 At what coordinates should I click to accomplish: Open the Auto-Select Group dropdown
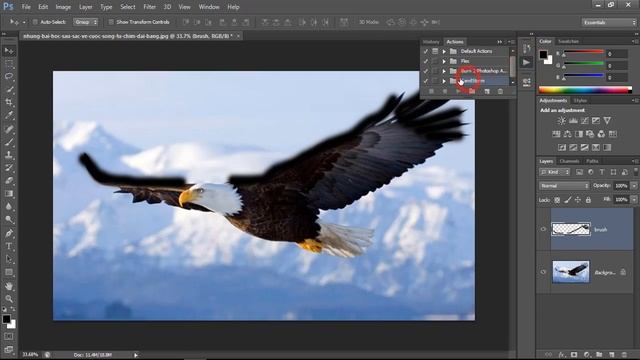(x=86, y=22)
